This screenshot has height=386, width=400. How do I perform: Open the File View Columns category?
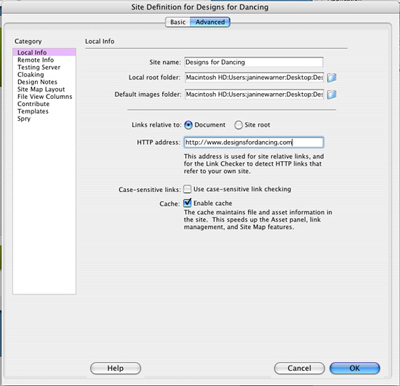[44, 96]
